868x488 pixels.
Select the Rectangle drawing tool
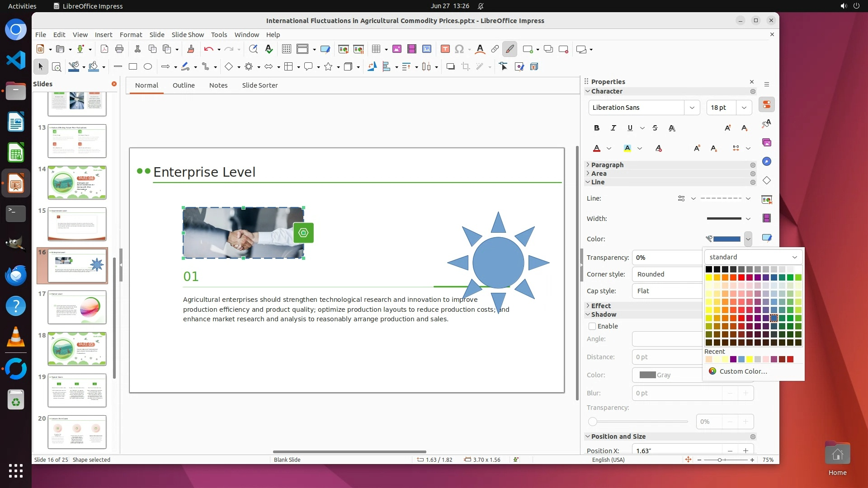pyautogui.click(x=132, y=67)
